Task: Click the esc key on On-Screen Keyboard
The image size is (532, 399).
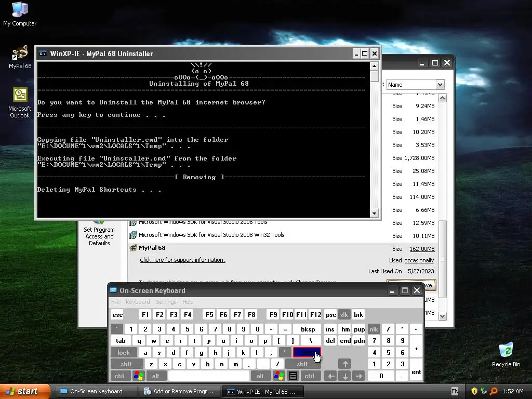Action: pyautogui.click(x=117, y=314)
